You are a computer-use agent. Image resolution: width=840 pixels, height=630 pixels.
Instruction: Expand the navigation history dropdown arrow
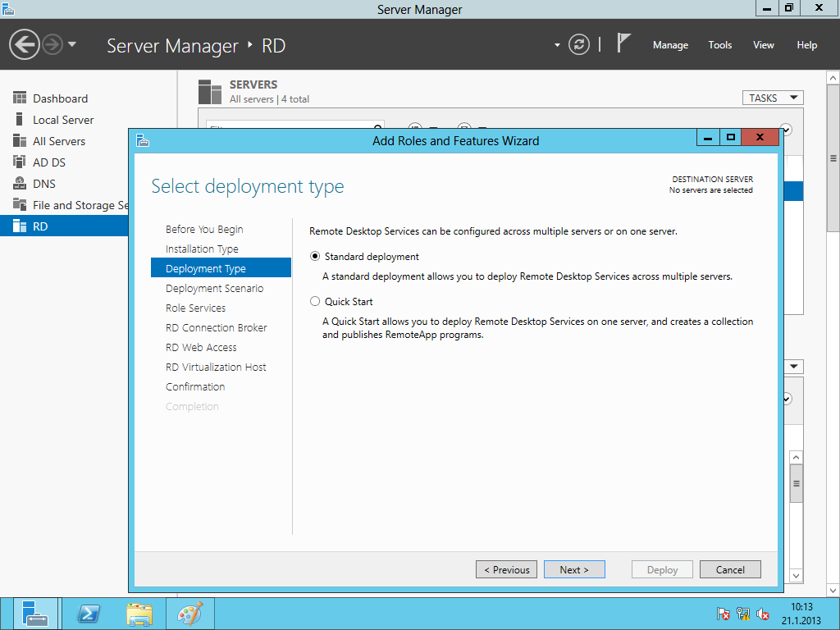pos(72,44)
